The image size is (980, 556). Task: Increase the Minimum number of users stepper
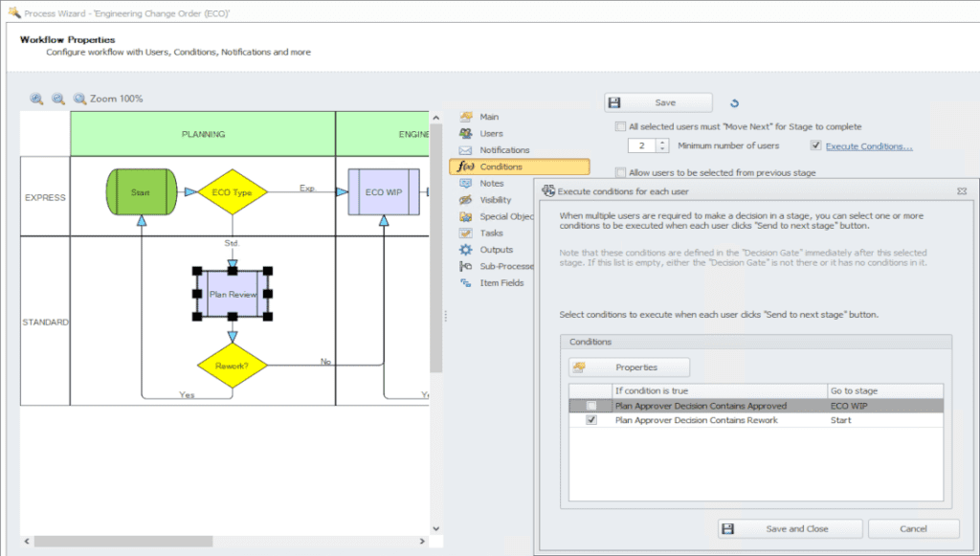[662, 143]
